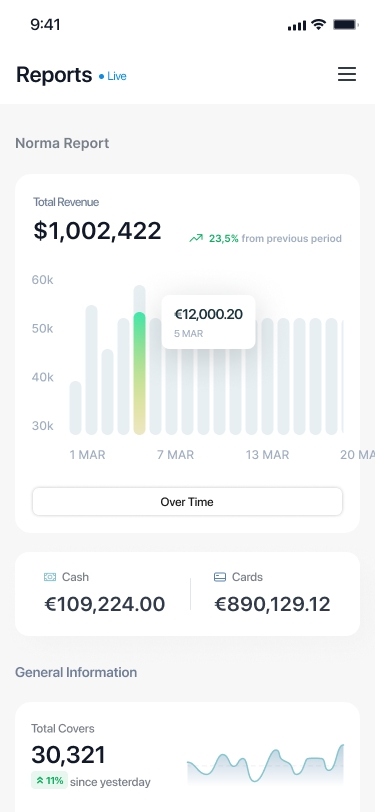
Task: Tap the 7 MAR axis label
Action: [176, 455]
